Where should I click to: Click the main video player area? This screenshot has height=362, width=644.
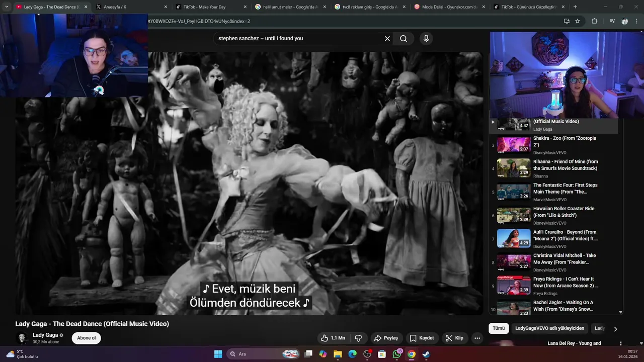(249, 184)
